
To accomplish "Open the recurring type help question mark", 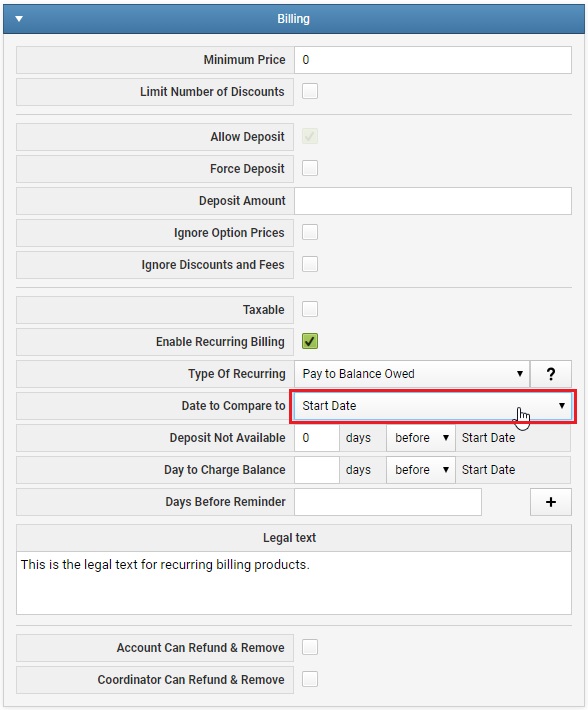I will [550, 374].
